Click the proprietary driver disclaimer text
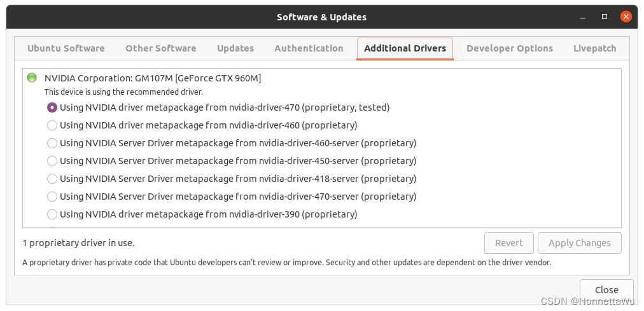Image resolution: width=644 pixels, height=311 pixels. (286, 262)
